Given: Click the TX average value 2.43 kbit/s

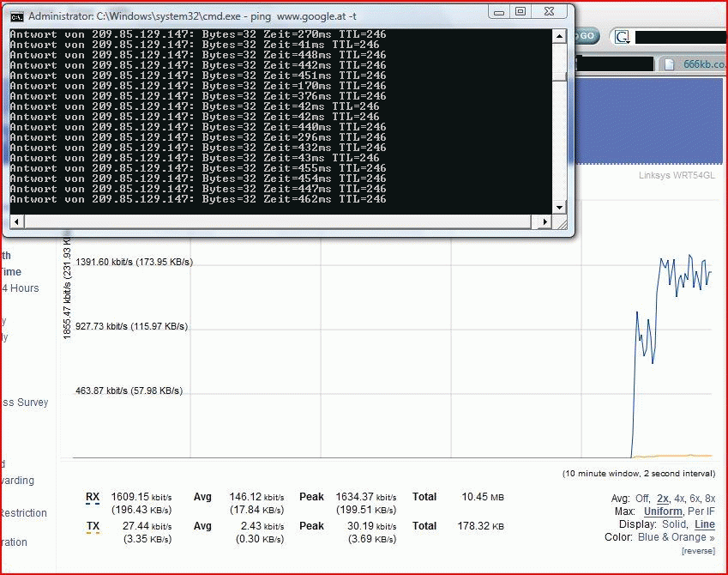Looking at the screenshot, I should point(262,526).
